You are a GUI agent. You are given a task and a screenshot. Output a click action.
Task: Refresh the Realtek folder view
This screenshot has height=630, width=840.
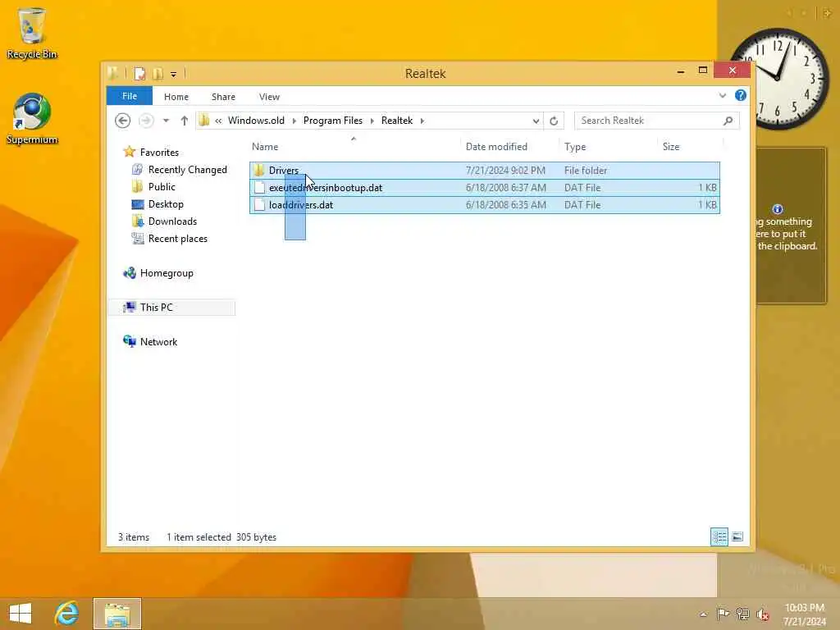[x=554, y=121]
